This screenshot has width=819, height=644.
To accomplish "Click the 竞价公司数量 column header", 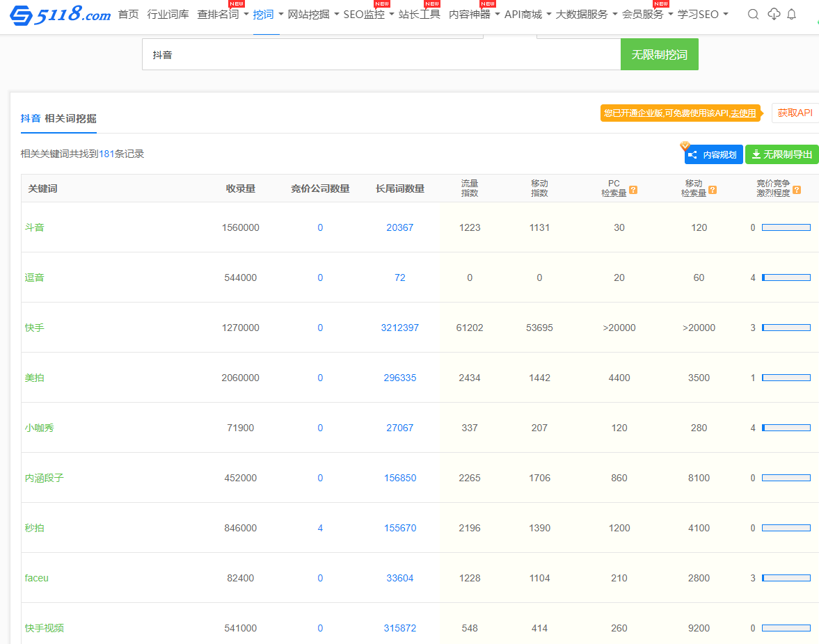I will (x=320, y=188).
